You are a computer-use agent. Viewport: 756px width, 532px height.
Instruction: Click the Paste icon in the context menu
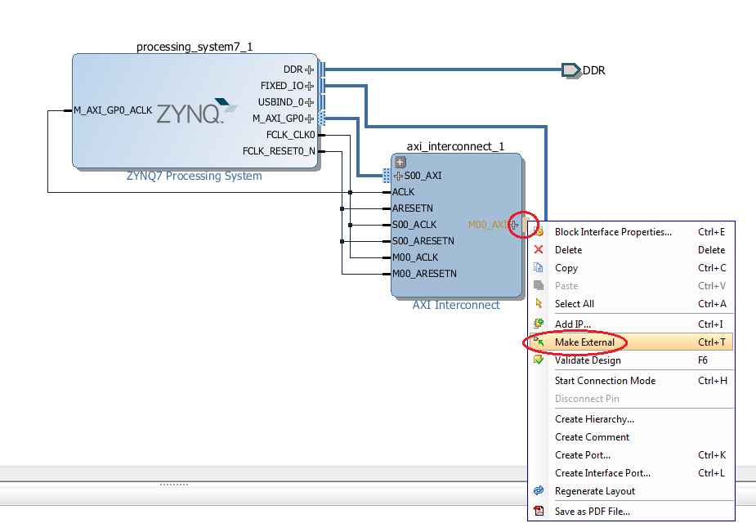pos(540,285)
